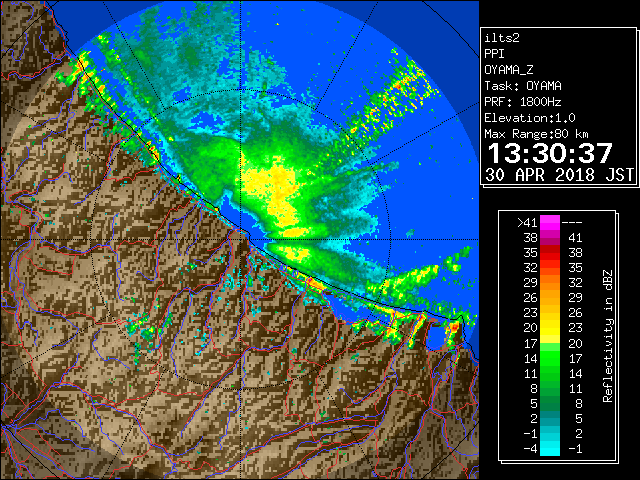Select the 'OYAMA_Z' product label

509,70
